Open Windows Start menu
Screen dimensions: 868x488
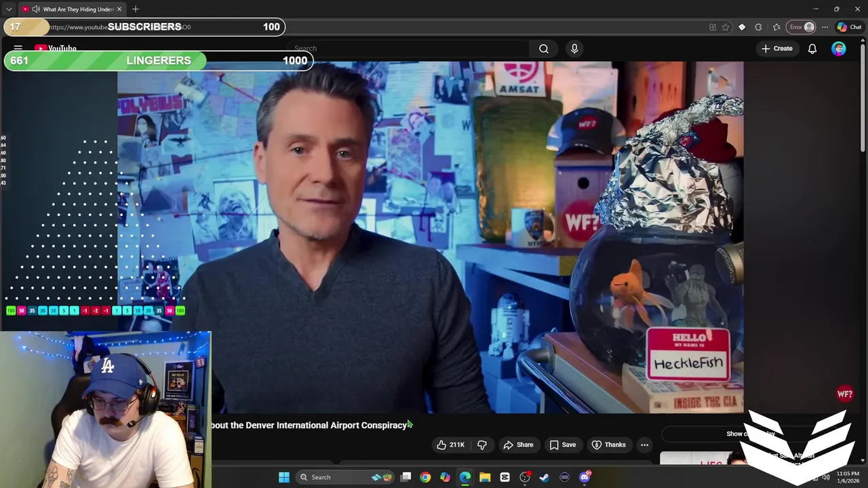click(284, 477)
